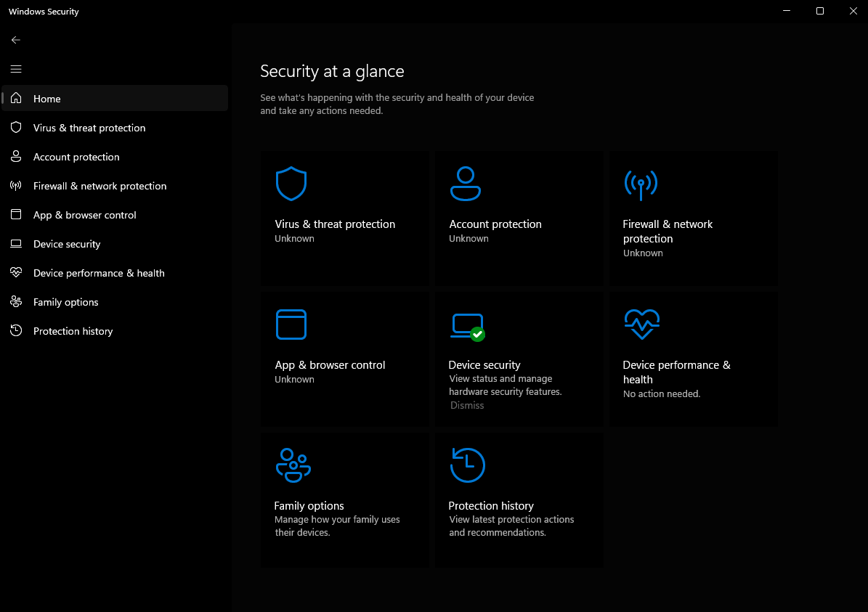Click the large App & browser window icon
Viewport: 868px width, 612px height.
291,325
